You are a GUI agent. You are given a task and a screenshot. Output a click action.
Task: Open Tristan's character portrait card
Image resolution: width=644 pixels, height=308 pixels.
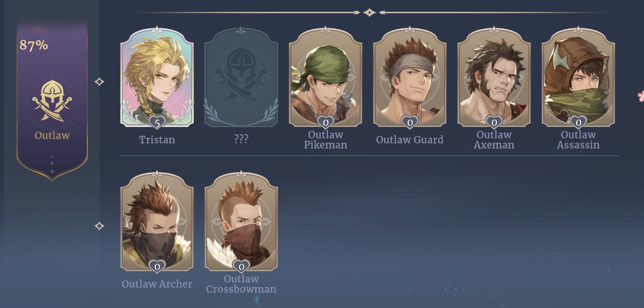coord(157,77)
